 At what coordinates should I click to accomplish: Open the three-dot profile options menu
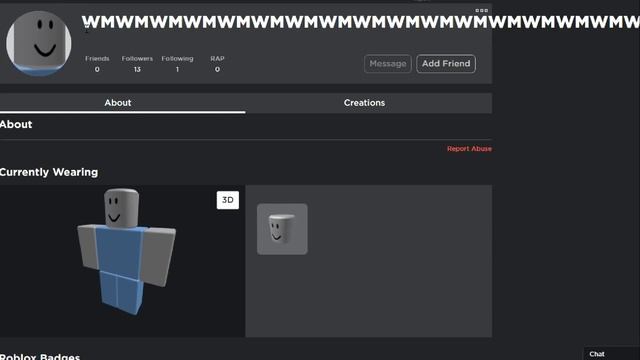point(482,11)
